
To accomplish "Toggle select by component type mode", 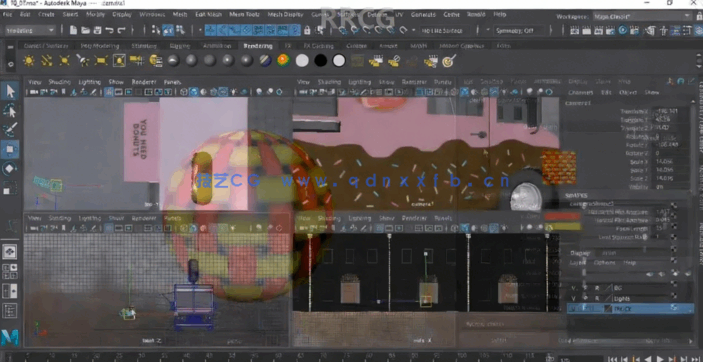I will click(181, 31).
